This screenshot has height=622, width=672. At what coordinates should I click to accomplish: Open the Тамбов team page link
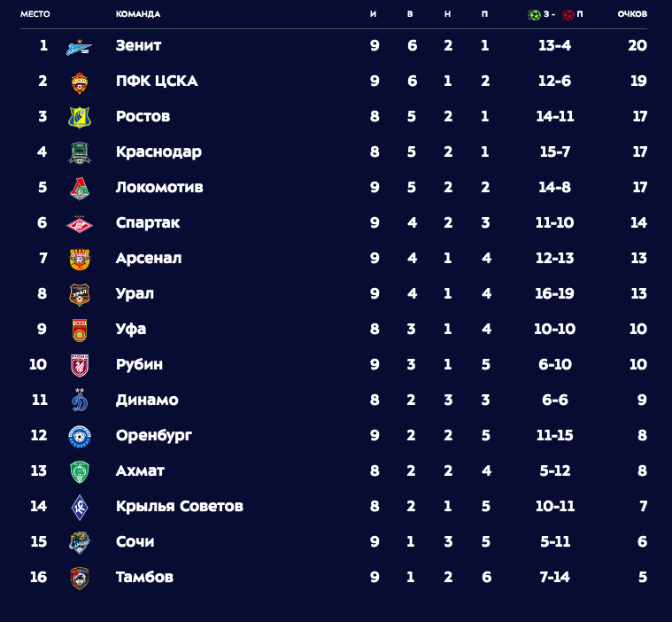144,577
